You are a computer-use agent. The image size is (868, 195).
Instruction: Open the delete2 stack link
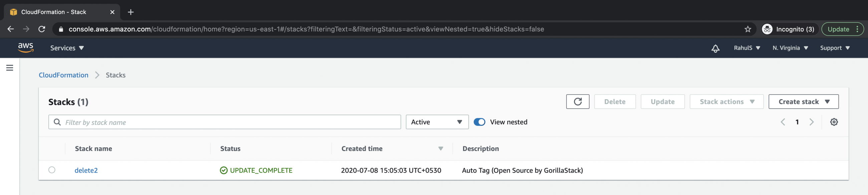click(86, 170)
